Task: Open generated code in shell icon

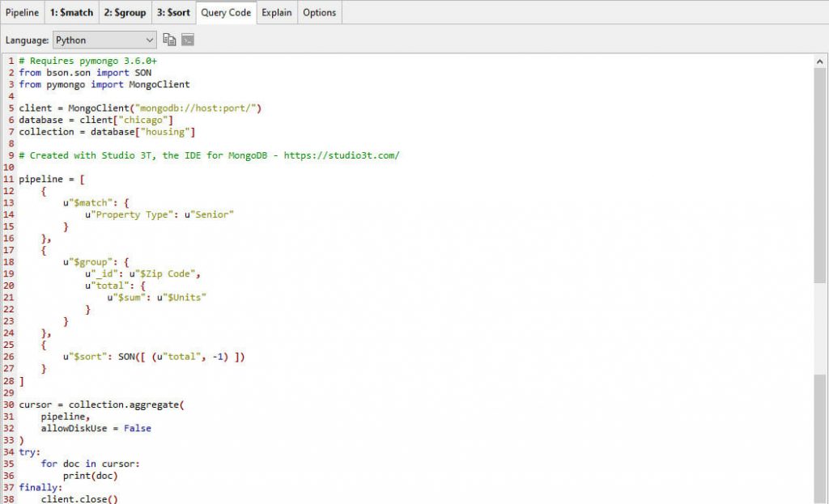Action: pyautogui.click(x=188, y=40)
